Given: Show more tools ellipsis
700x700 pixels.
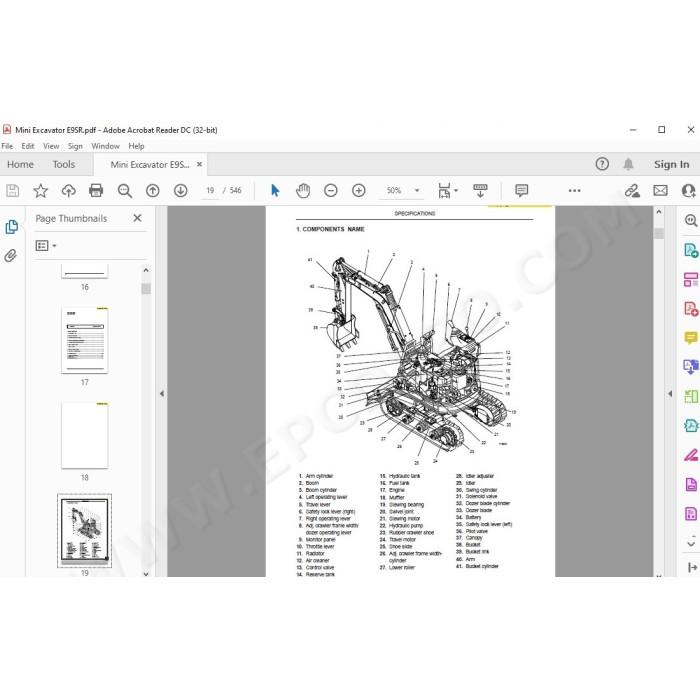Looking at the screenshot, I should [575, 191].
